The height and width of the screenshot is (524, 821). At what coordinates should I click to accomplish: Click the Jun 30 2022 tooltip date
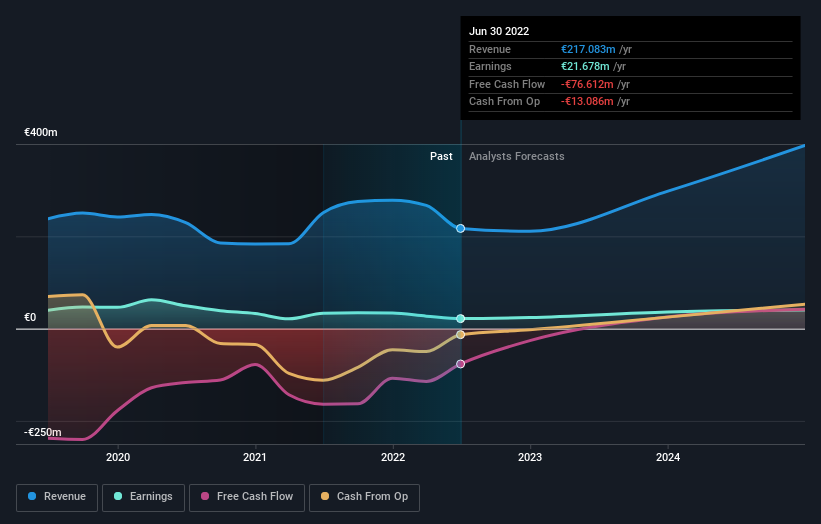click(x=499, y=31)
